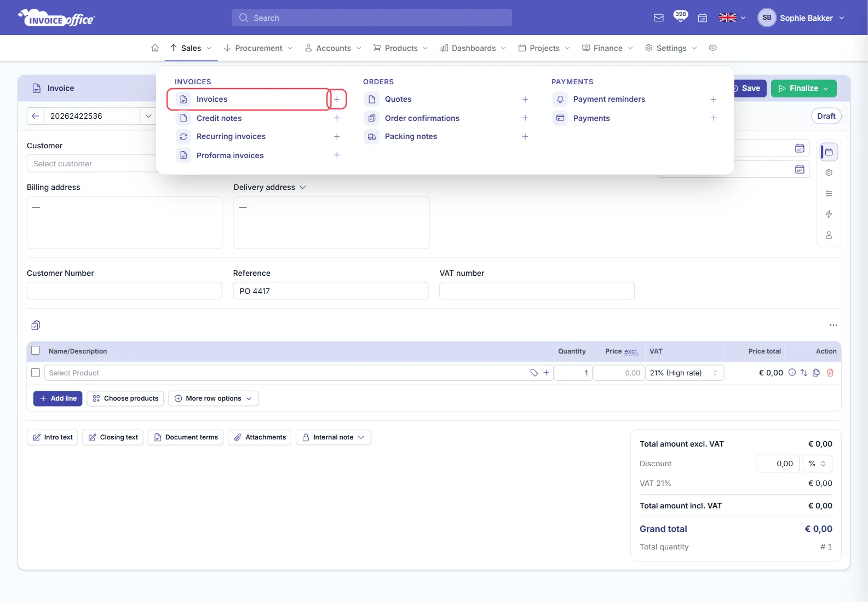Open the Products menu
This screenshot has height=602, width=868.
[401, 48]
